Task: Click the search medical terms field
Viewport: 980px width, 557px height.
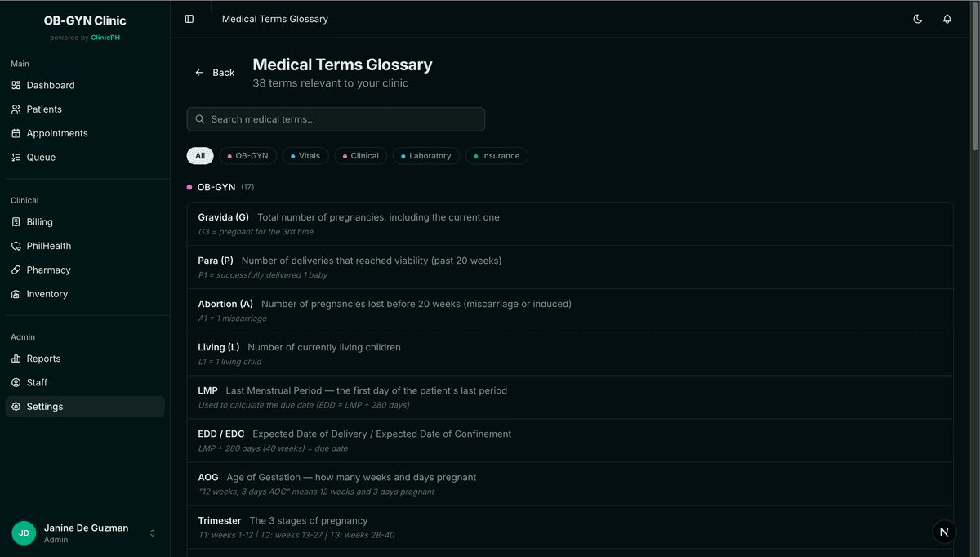Action: click(x=336, y=118)
